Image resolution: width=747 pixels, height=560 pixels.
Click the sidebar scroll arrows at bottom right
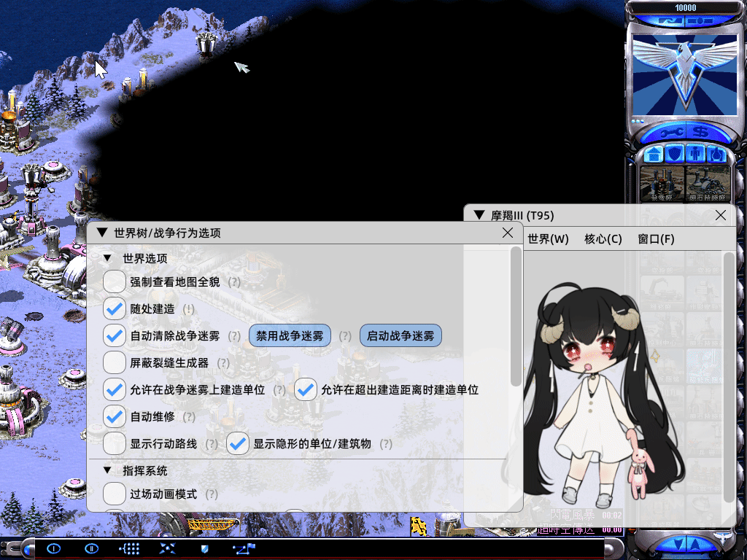(x=686, y=544)
